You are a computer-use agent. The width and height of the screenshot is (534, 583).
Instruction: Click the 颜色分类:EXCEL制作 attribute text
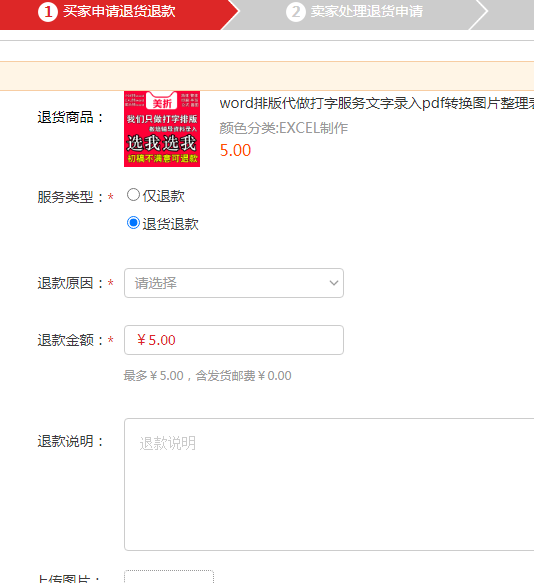click(x=283, y=128)
